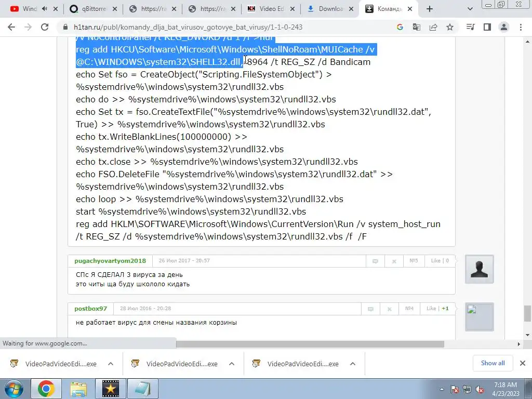Show all downloads
This screenshot has width=532, height=399.
point(493,363)
